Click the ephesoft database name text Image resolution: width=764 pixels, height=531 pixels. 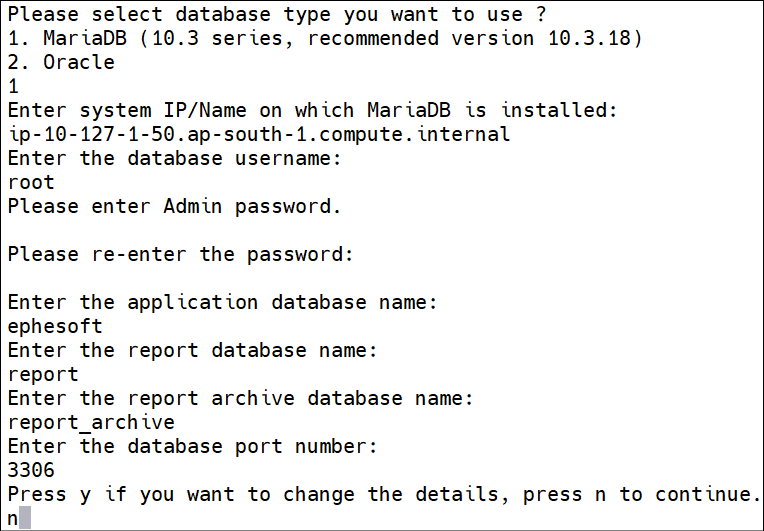55,326
